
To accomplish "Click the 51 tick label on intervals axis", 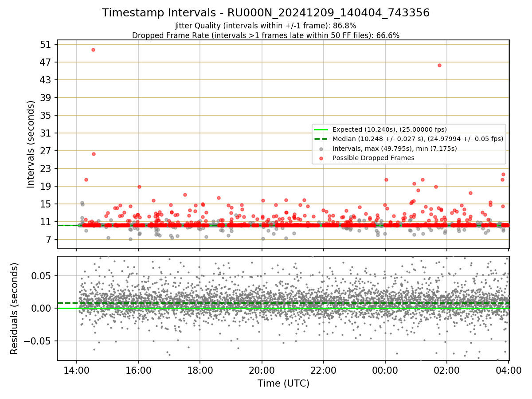I will tap(46, 44).
